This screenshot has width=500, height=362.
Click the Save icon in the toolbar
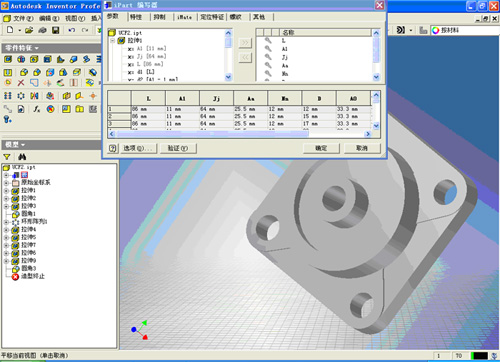(56, 30)
